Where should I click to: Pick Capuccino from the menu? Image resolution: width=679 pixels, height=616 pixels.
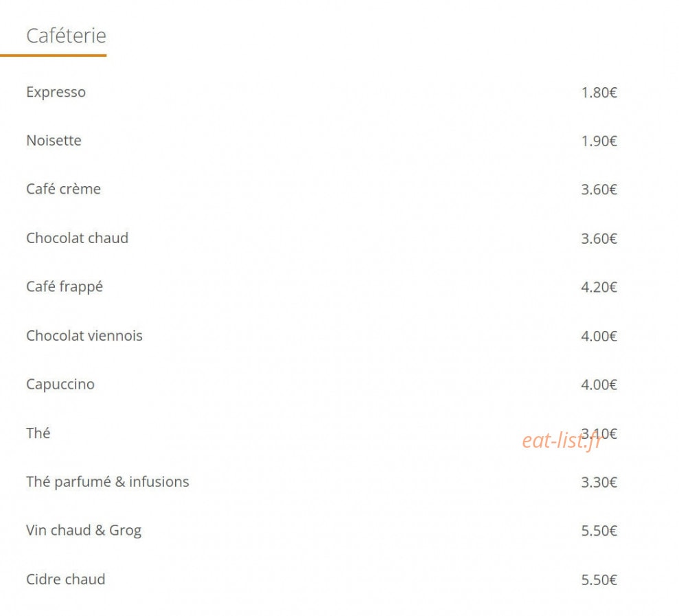(x=60, y=385)
